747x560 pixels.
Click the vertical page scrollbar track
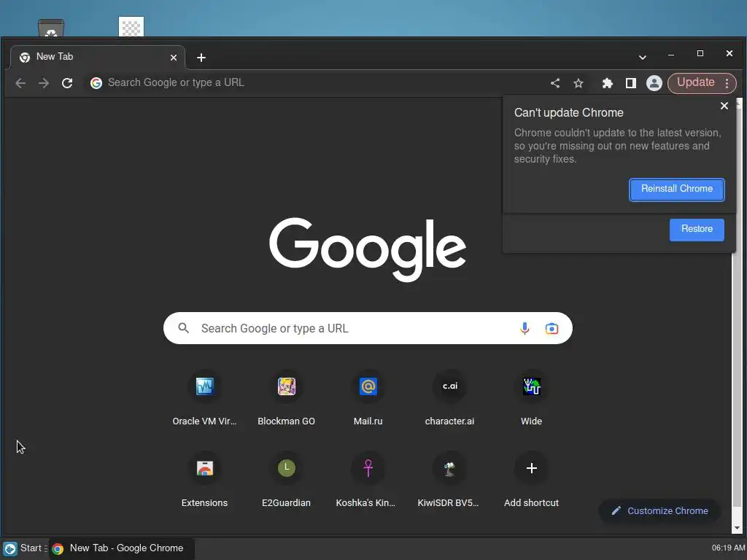(x=738, y=314)
